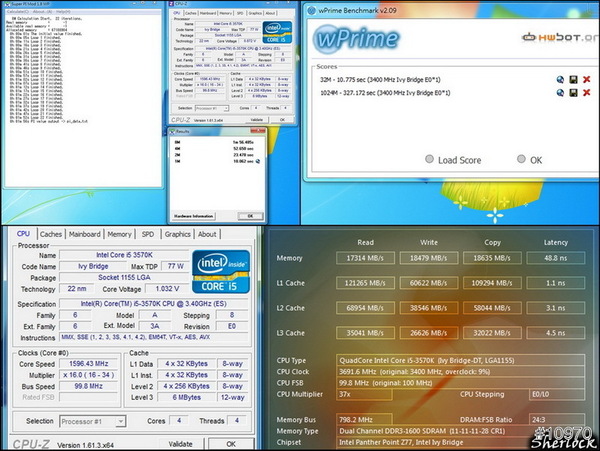
Task: Save the 32M wPrime score
Action: 573,79
